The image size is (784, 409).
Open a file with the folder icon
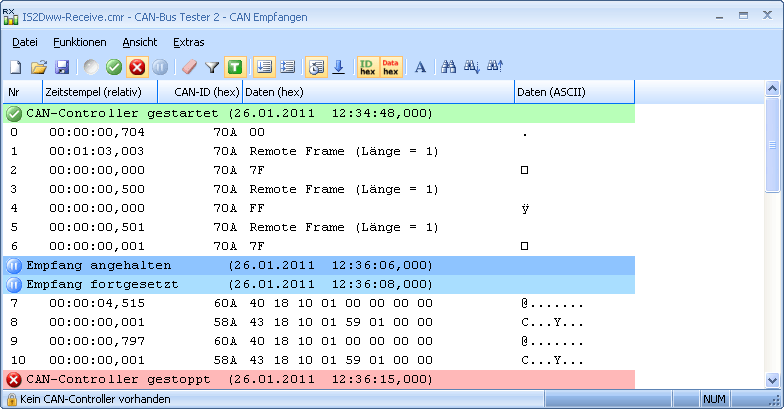click(x=39, y=67)
